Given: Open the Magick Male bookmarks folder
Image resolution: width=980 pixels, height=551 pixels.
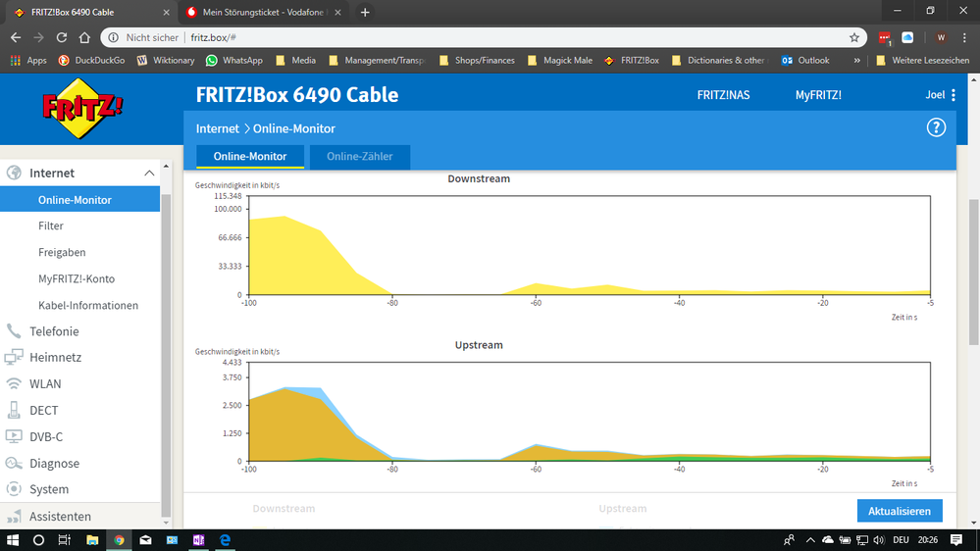Looking at the screenshot, I should tap(560, 61).
